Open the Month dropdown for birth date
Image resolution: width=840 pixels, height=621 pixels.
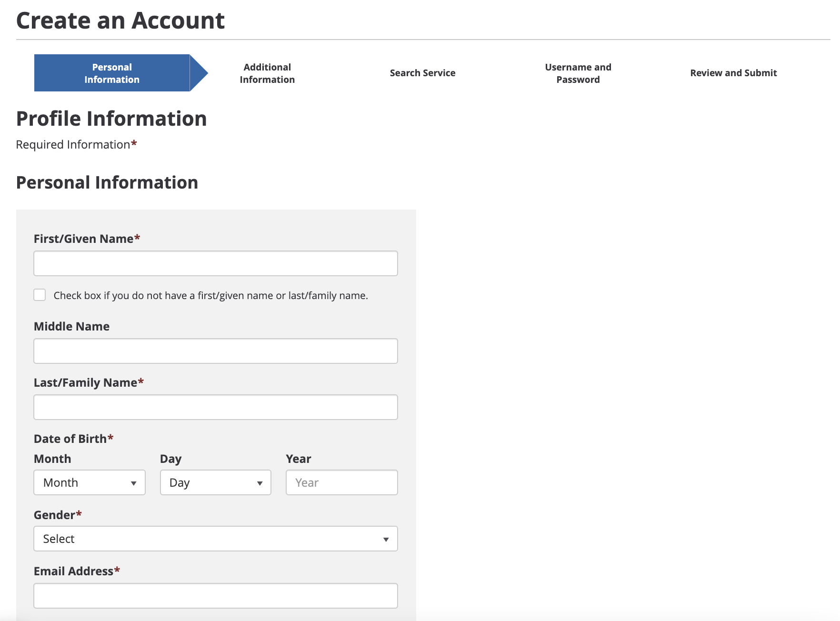90,482
